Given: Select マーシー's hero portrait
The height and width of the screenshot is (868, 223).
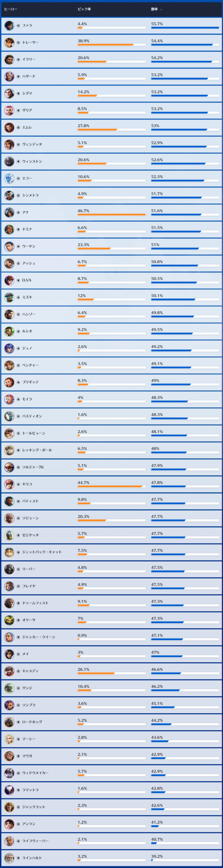Looking at the screenshot, I should click(9, 739).
